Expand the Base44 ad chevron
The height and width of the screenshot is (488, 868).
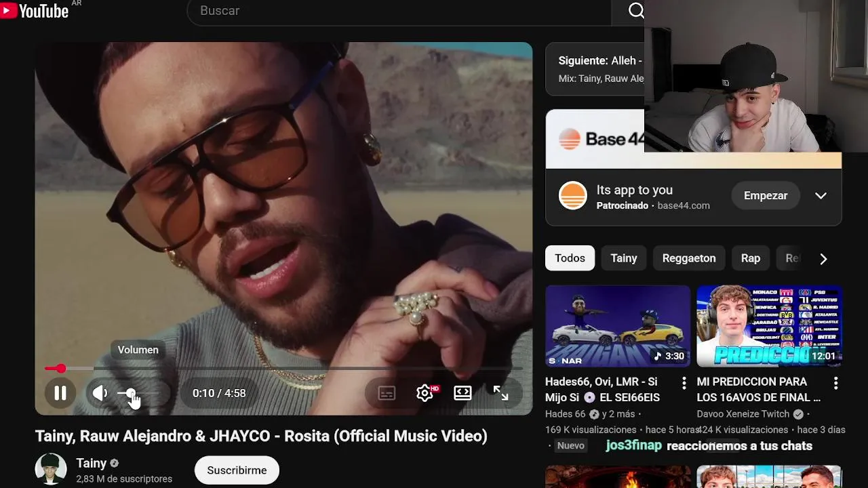(x=821, y=196)
